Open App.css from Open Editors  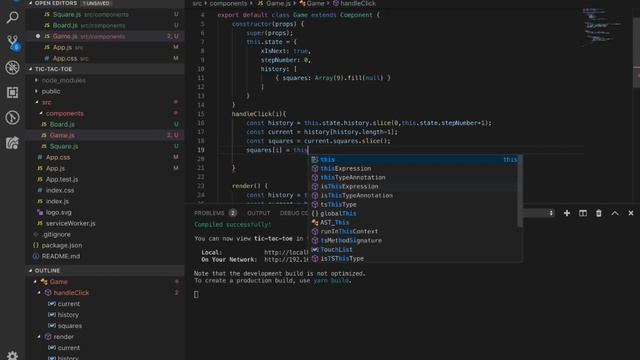click(105, 58)
